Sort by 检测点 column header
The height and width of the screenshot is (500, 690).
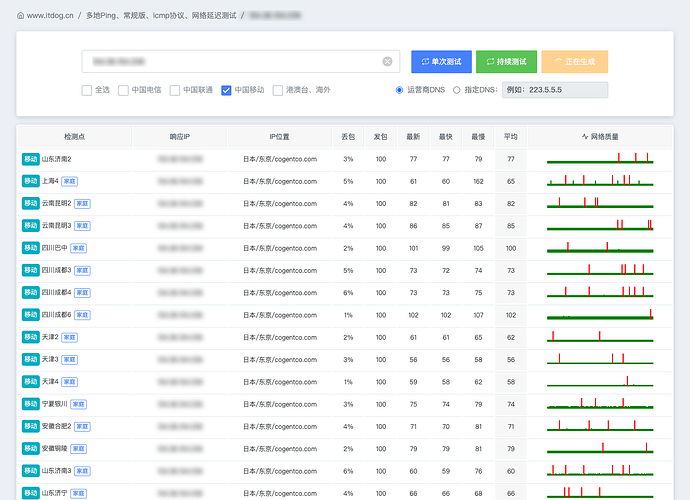click(x=75, y=137)
